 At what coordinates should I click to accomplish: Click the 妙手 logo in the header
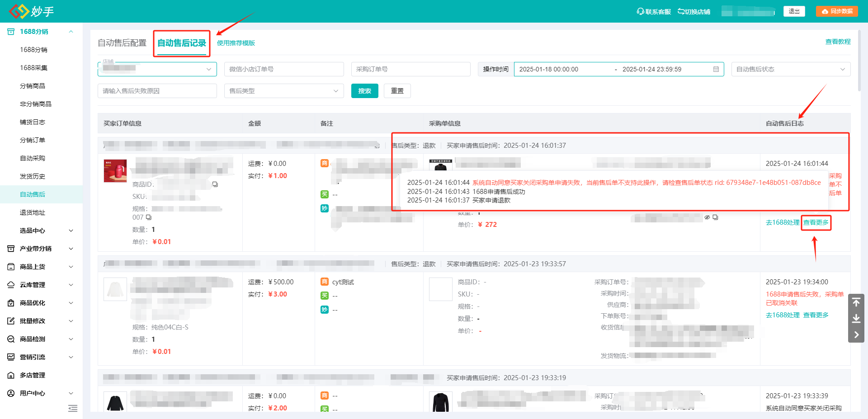(x=31, y=11)
